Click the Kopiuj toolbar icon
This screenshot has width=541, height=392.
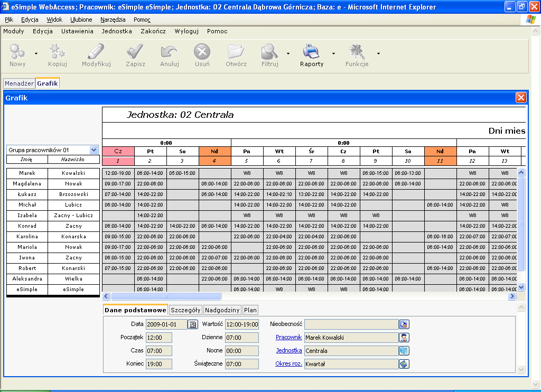pos(57,52)
